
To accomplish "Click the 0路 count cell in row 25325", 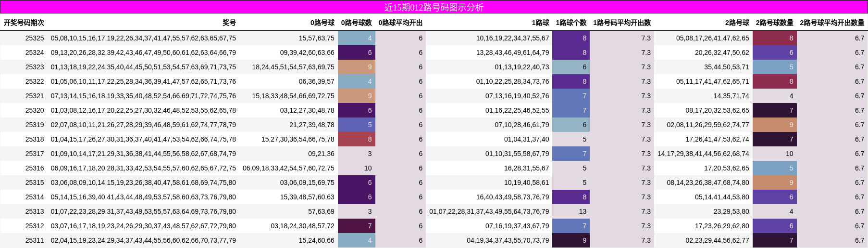I will 357,38.
